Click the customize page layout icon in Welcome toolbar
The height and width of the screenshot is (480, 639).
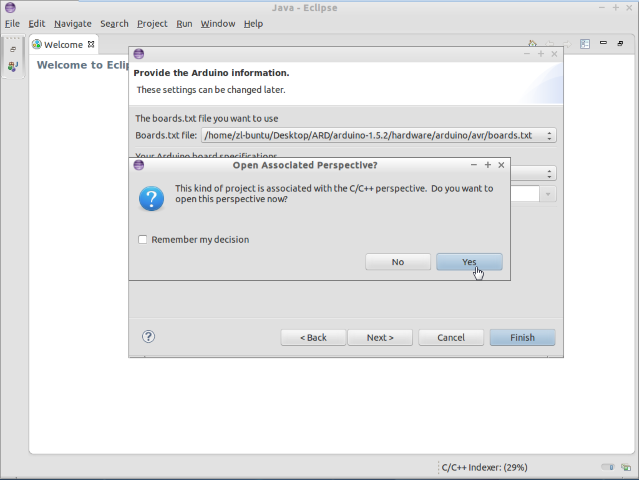point(585,44)
